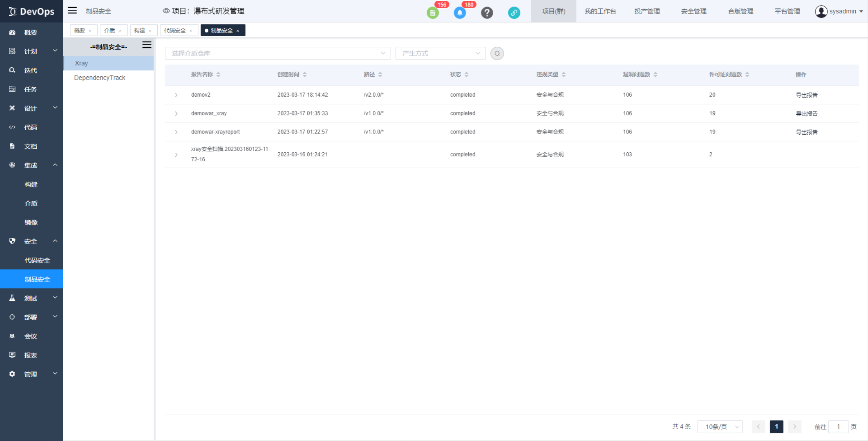
Task: Export report for demowar_xray via 导出报告
Action: (807, 113)
